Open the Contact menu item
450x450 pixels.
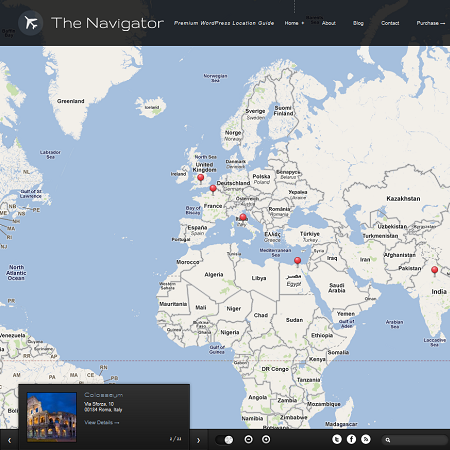tap(390, 23)
